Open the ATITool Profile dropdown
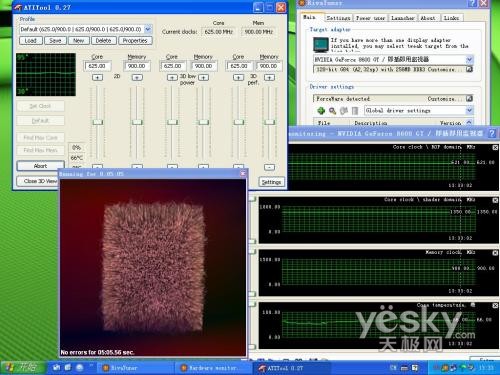This screenshot has width=500, height=375. pyautogui.click(x=148, y=29)
